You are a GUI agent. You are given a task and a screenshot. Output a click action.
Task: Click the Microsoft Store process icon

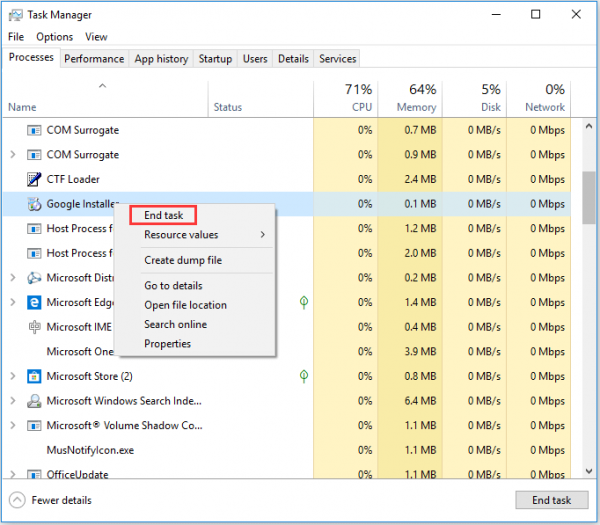34,376
